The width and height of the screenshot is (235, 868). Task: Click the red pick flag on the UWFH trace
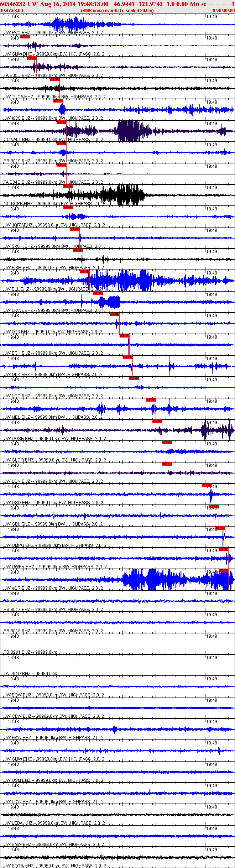(x=223, y=549)
